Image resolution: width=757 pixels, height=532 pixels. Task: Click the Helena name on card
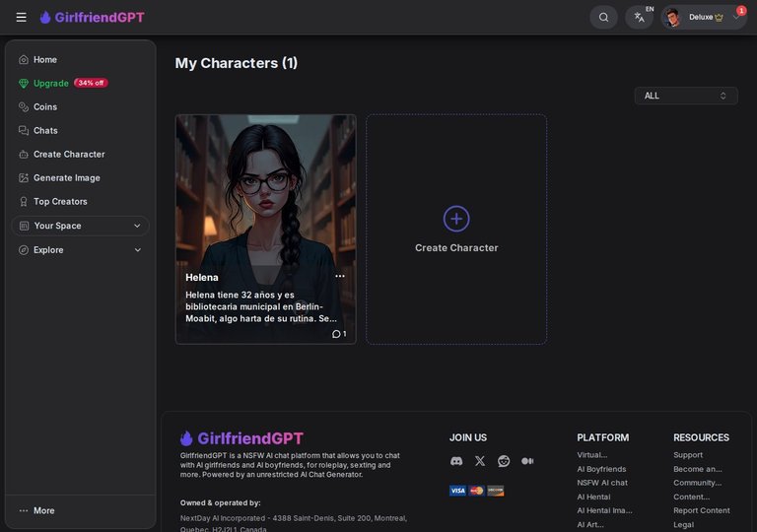pos(202,278)
